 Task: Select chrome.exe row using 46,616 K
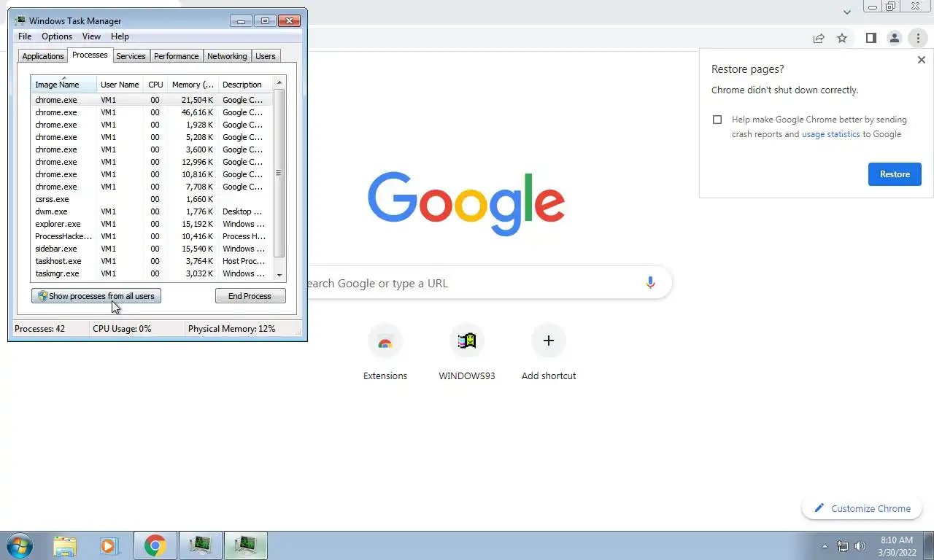152,112
